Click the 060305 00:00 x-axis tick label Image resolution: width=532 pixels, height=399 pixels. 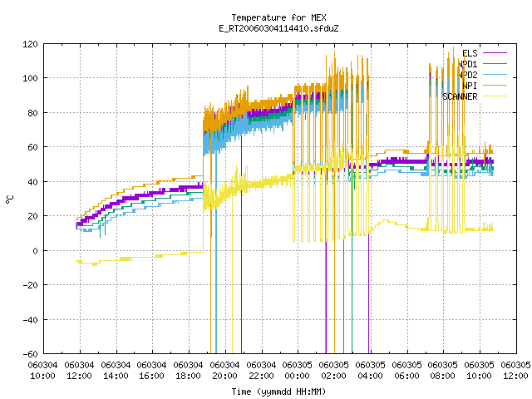(x=298, y=371)
